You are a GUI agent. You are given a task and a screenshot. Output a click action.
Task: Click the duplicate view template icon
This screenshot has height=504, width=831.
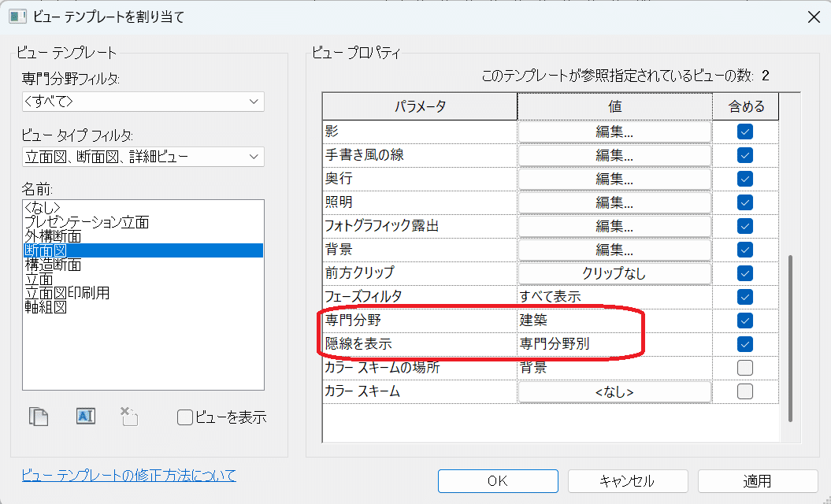point(39,417)
